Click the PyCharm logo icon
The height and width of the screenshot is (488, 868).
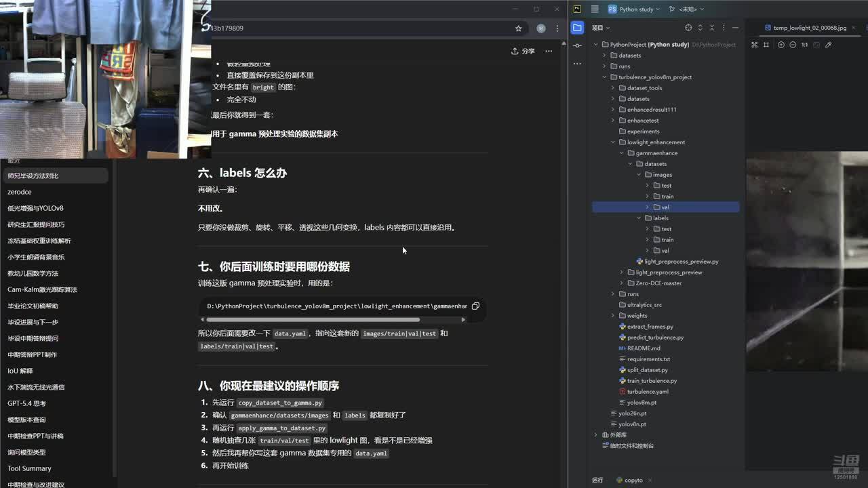click(x=577, y=9)
